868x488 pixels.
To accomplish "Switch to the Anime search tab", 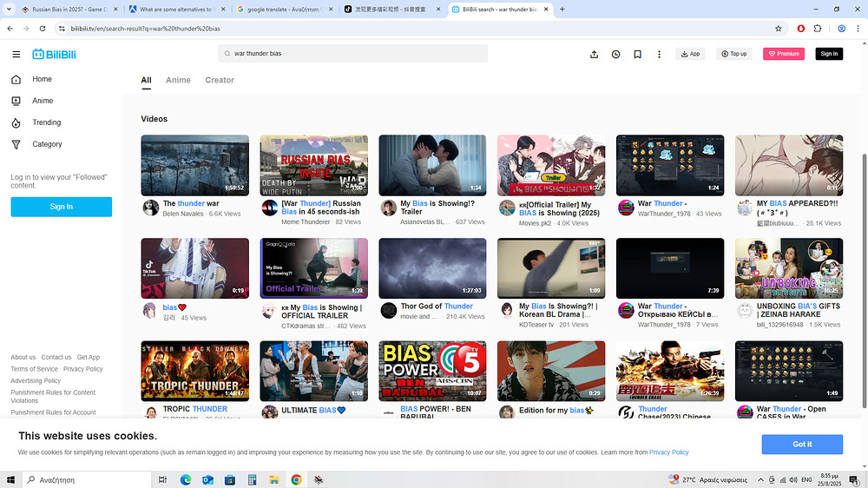I will (178, 80).
